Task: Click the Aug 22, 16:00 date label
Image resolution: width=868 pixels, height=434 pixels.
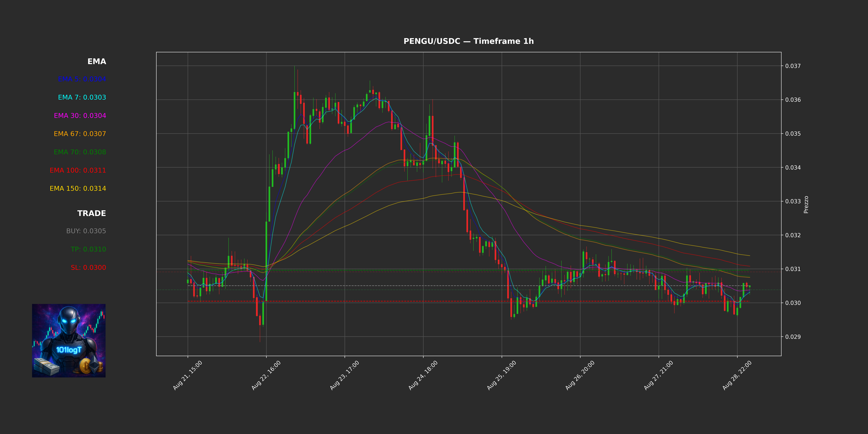Action: (266, 375)
